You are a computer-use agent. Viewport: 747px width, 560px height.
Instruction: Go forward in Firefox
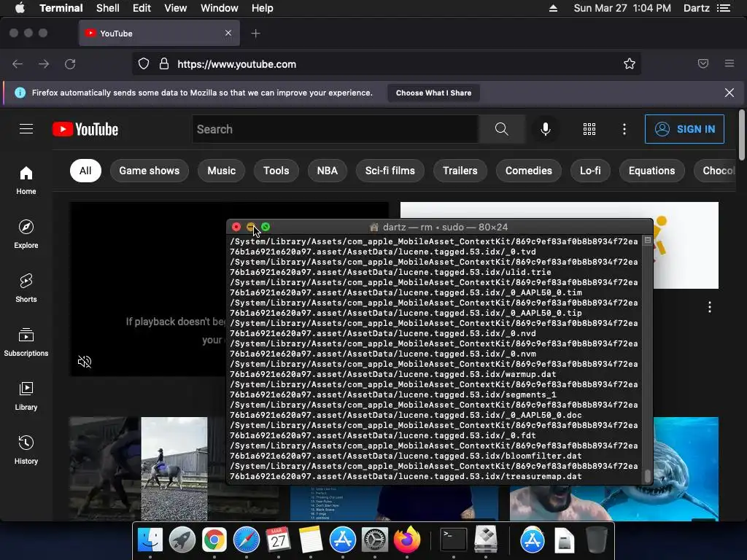(x=44, y=64)
